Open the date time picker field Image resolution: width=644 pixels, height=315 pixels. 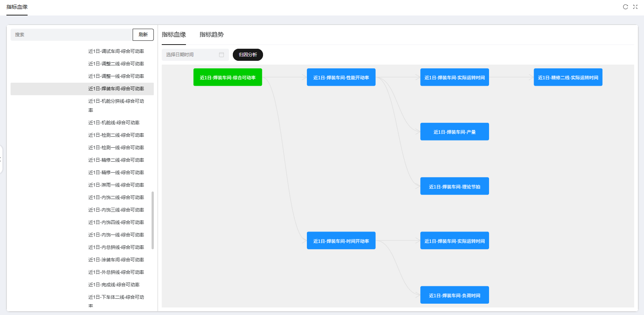(191, 55)
